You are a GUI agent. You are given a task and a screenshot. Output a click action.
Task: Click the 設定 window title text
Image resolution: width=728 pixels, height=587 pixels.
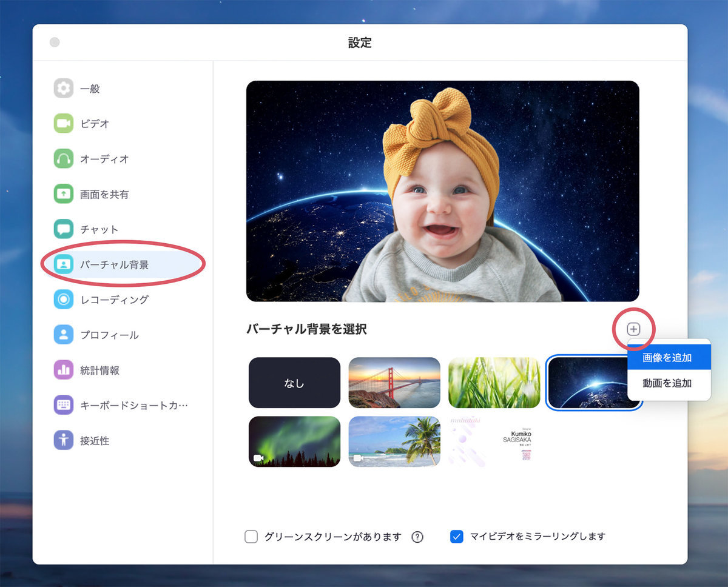(360, 42)
